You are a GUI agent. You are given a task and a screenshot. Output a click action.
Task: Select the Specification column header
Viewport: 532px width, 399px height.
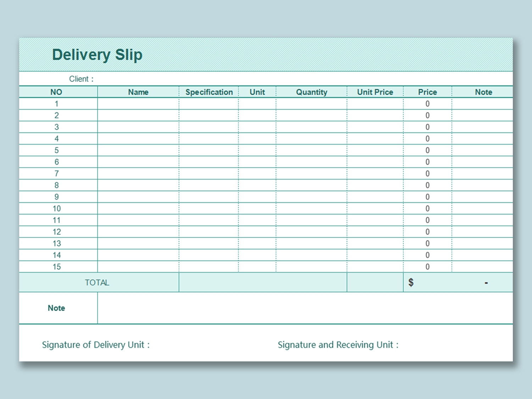coord(209,92)
